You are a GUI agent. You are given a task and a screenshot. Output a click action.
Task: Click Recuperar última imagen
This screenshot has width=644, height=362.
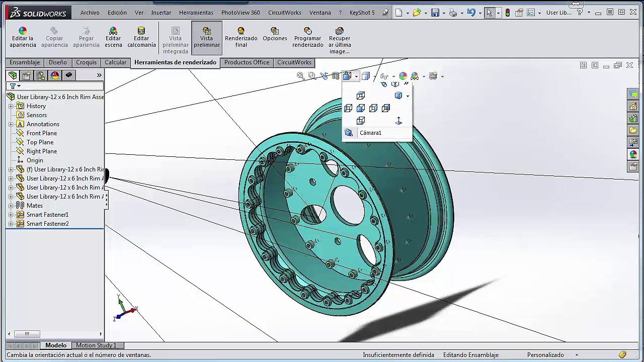pos(340,41)
